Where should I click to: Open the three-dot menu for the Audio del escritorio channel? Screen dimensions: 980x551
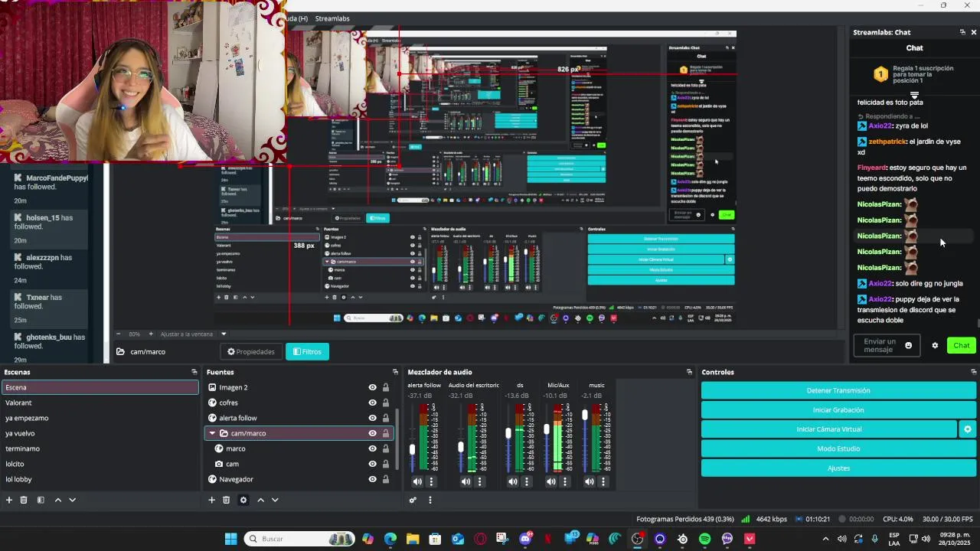(480, 481)
